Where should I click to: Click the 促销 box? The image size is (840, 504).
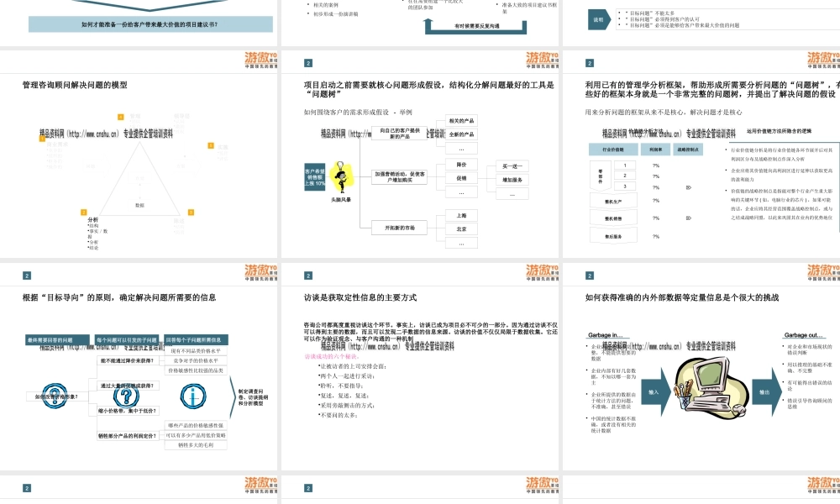461,178
